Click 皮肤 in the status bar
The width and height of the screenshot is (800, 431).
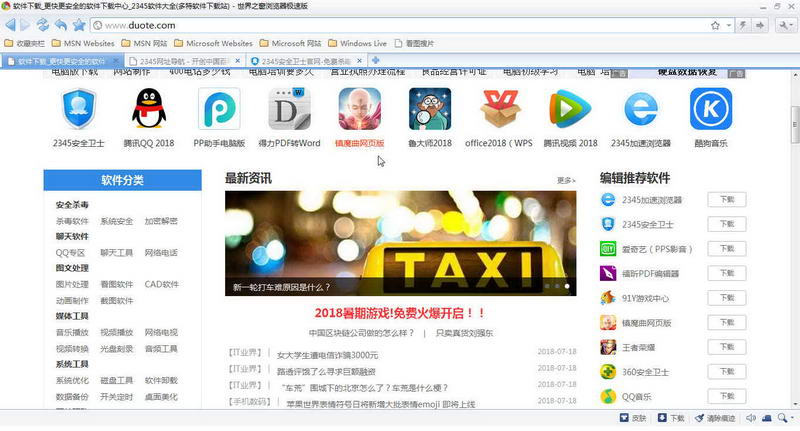[x=633, y=418]
